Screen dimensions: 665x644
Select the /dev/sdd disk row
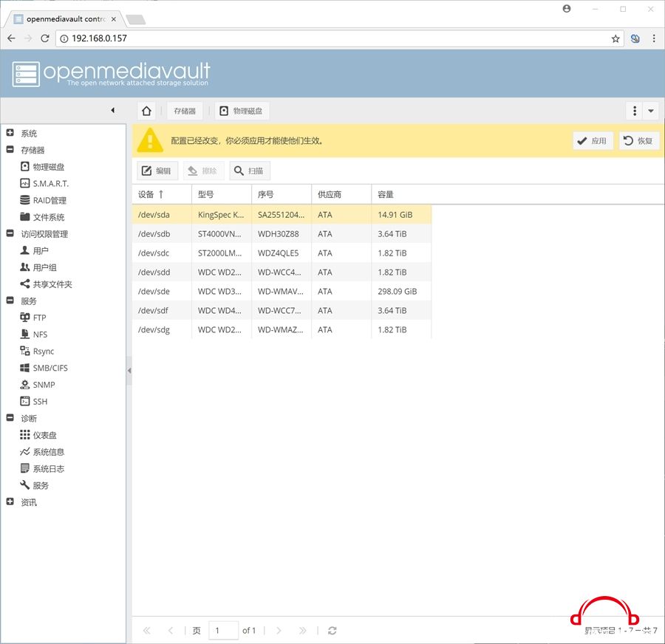click(x=282, y=273)
